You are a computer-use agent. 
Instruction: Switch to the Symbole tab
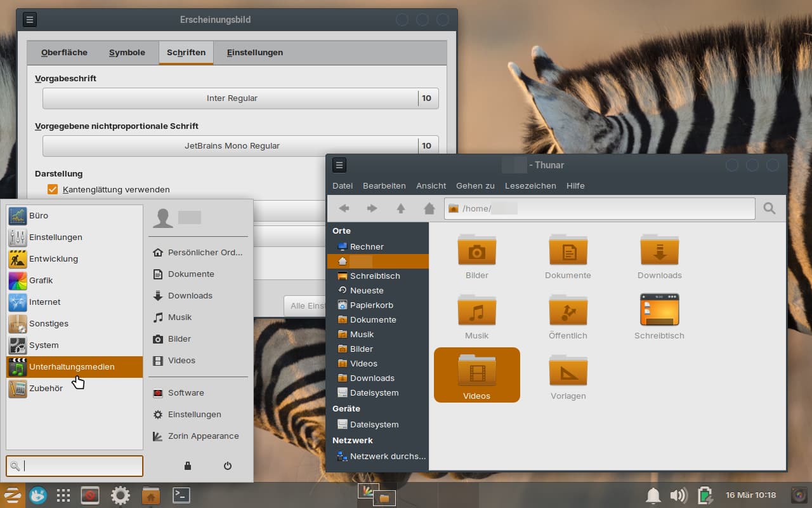tap(127, 53)
